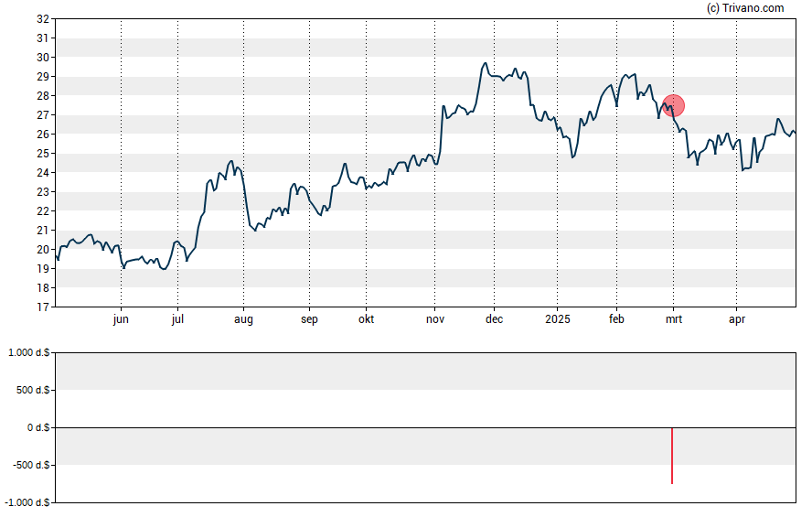Click the '20' price axis value
The width and height of the screenshot is (812, 517).
point(43,249)
